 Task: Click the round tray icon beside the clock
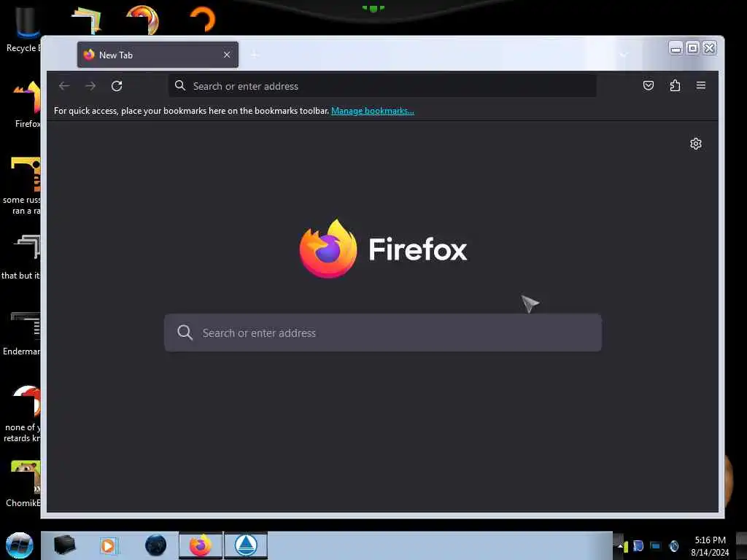pos(673,545)
